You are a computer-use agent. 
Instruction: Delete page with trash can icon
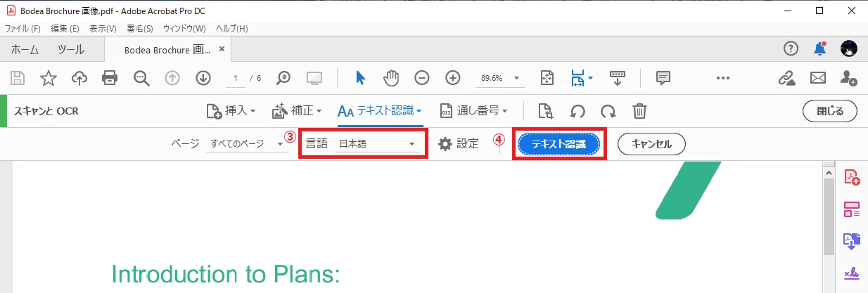pyautogui.click(x=639, y=111)
